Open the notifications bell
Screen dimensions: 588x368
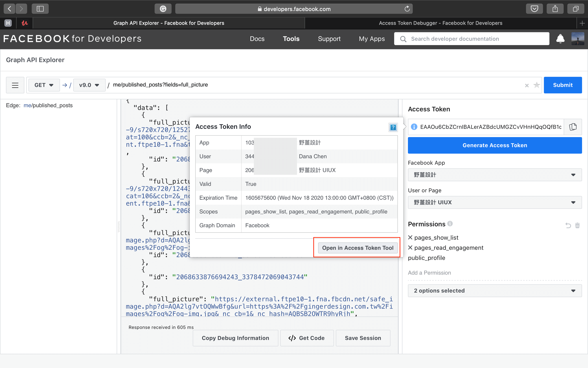(560, 39)
